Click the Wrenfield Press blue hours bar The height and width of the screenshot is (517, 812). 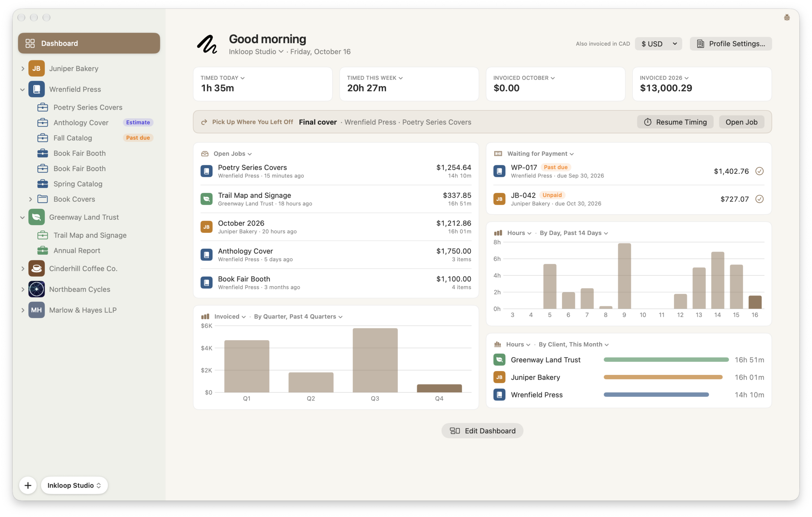656,395
